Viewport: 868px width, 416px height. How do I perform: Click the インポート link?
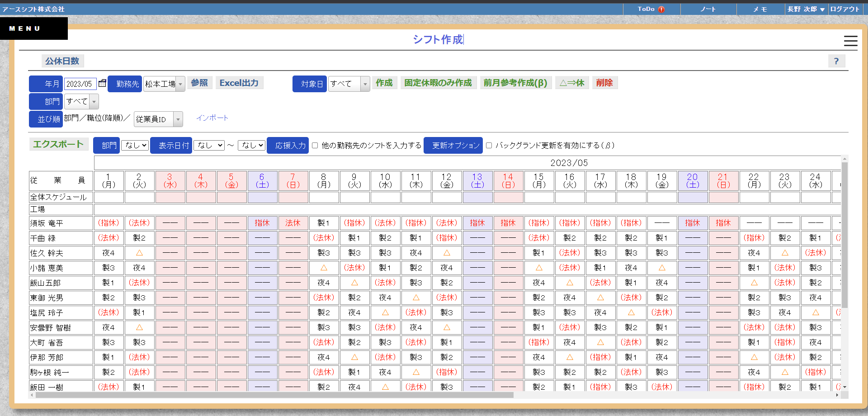click(212, 118)
